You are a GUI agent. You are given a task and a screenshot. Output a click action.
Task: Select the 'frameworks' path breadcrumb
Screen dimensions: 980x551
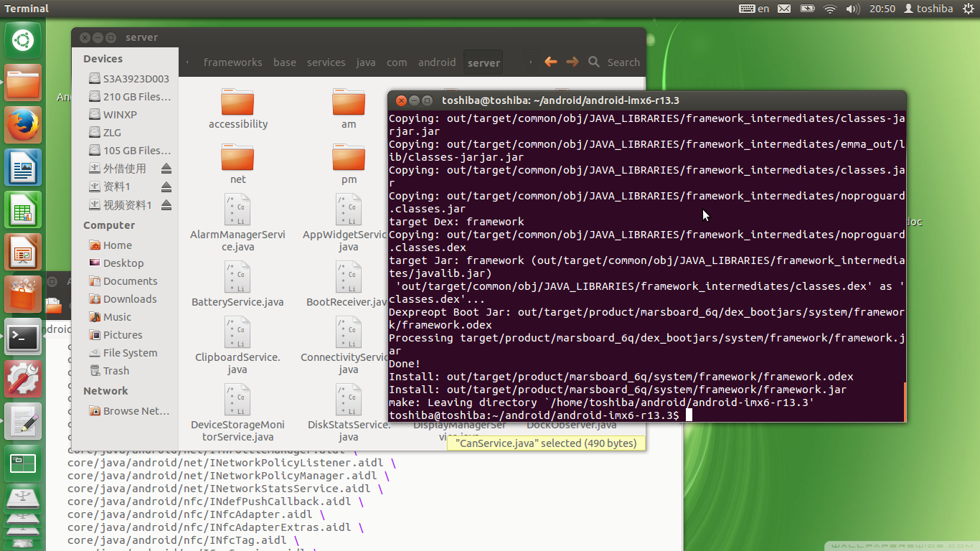232,62
